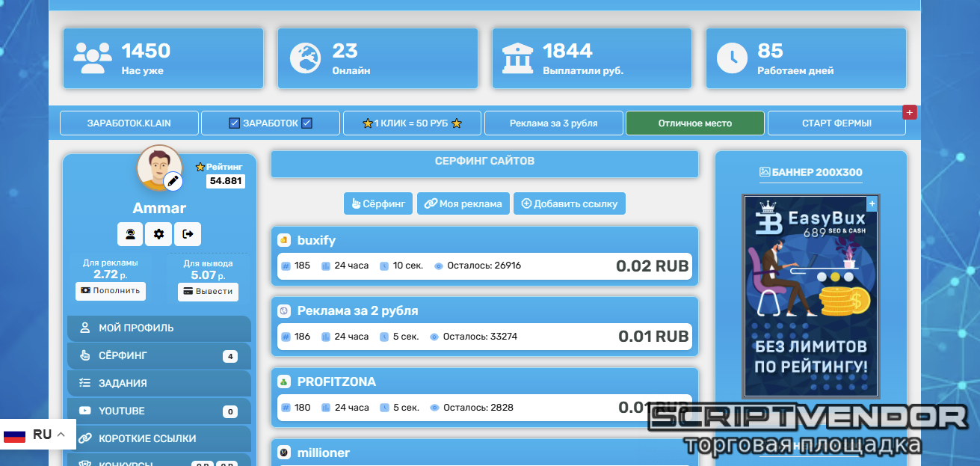
Task: Open the СТАРТ ФЕРМЫ! link
Action: pos(836,123)
